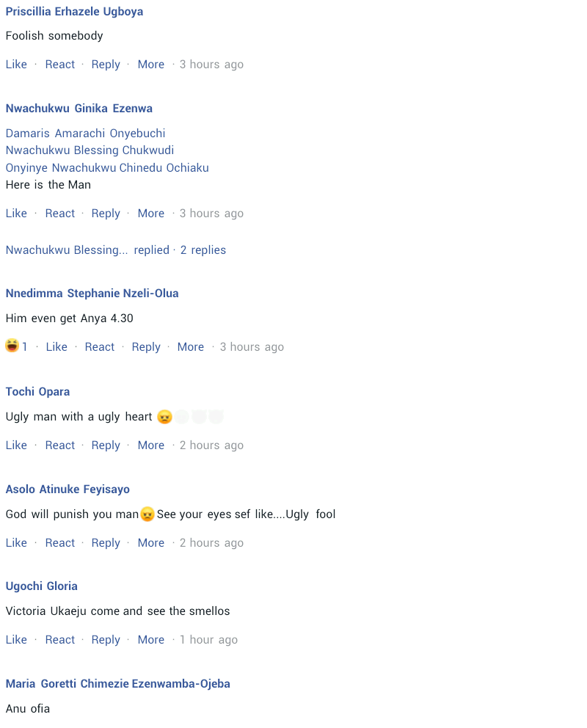Reply to Nnedimma Stephanie's comment
Image resolution: width=587 pixels, height=728 pixels.
146,347
